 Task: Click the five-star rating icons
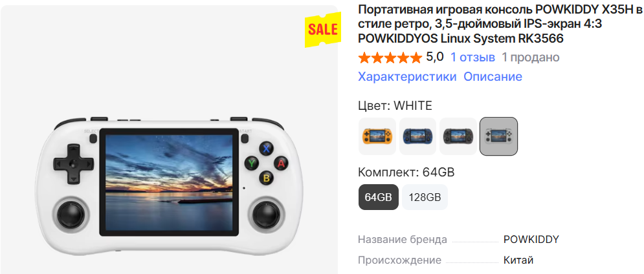pyautogui.click(x=390, y=58)
